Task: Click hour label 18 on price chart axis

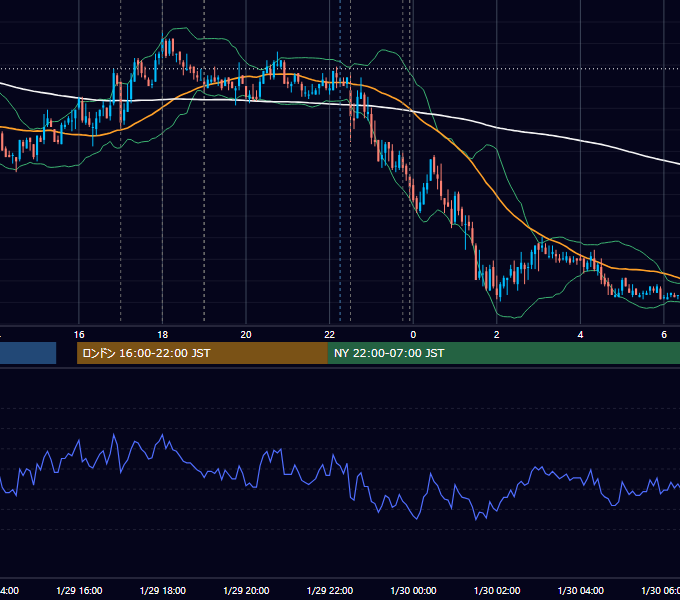Action: [x=163, y=335]
